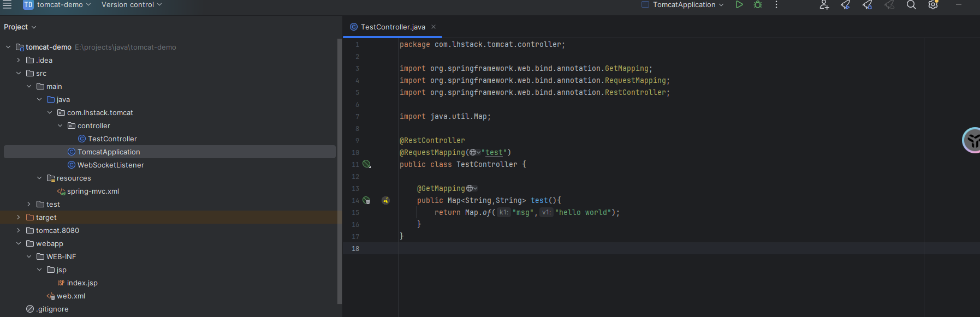The height and width of the screenshot is (317, 980).
Task: Click the "test" URL in RequestMapping
Action: coord(494,153)
